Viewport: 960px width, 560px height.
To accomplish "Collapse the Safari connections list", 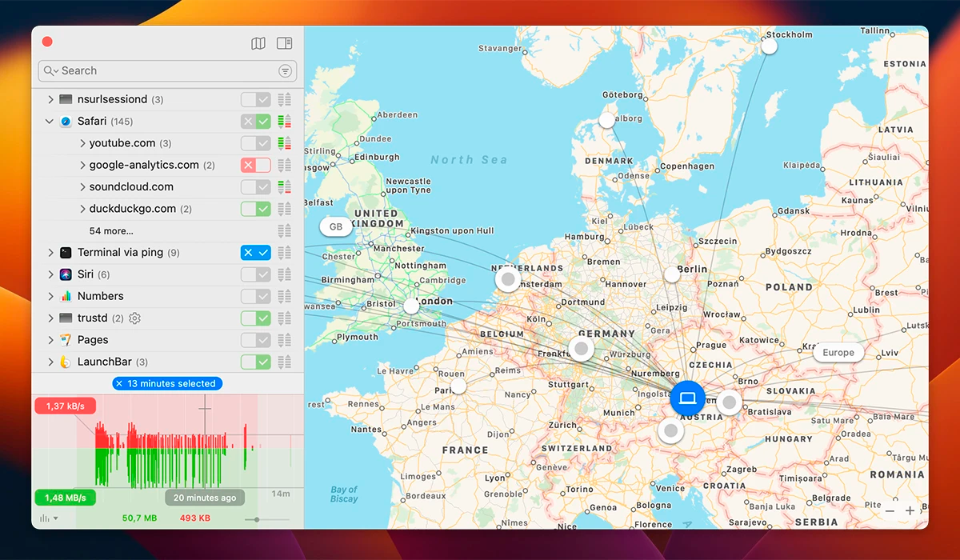I will click(50, 122).
